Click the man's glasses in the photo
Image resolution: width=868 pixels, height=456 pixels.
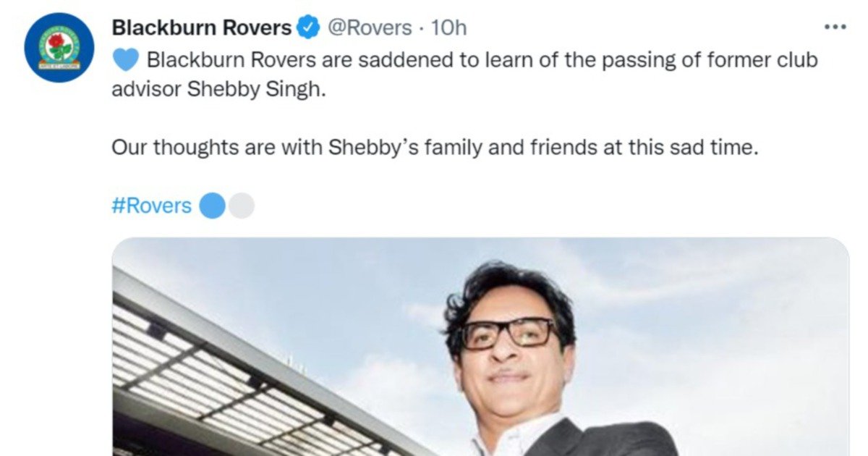(509, 334)
